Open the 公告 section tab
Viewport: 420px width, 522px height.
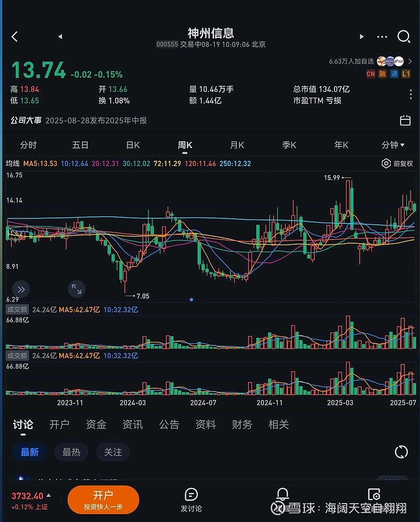(x=169, y=424)
